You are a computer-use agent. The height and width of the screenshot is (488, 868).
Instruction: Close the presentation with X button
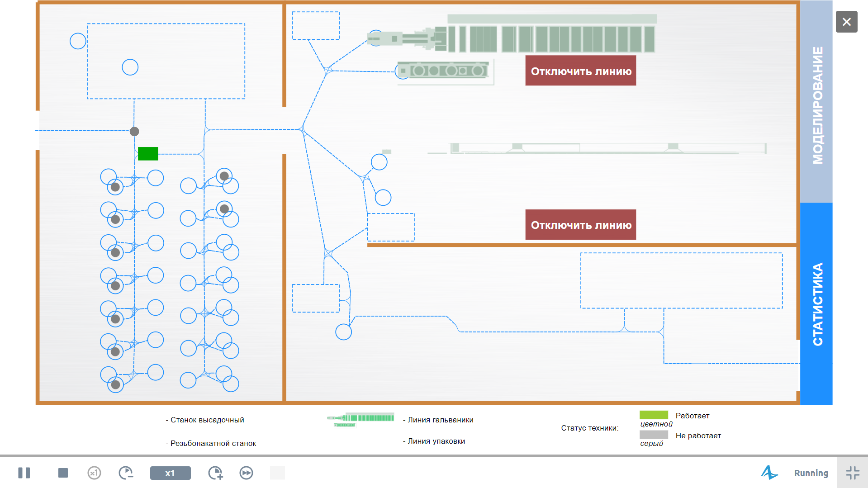tap(847, 22)
